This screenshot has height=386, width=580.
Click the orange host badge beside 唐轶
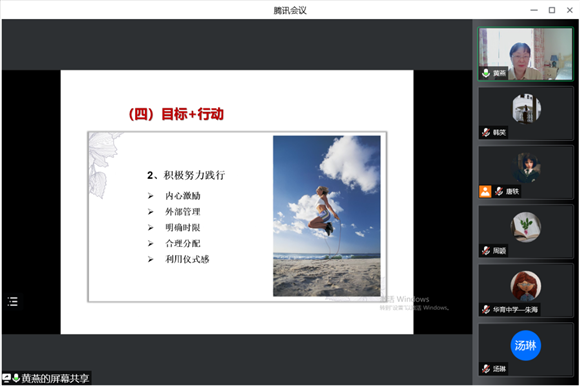(x=485, y=191)
